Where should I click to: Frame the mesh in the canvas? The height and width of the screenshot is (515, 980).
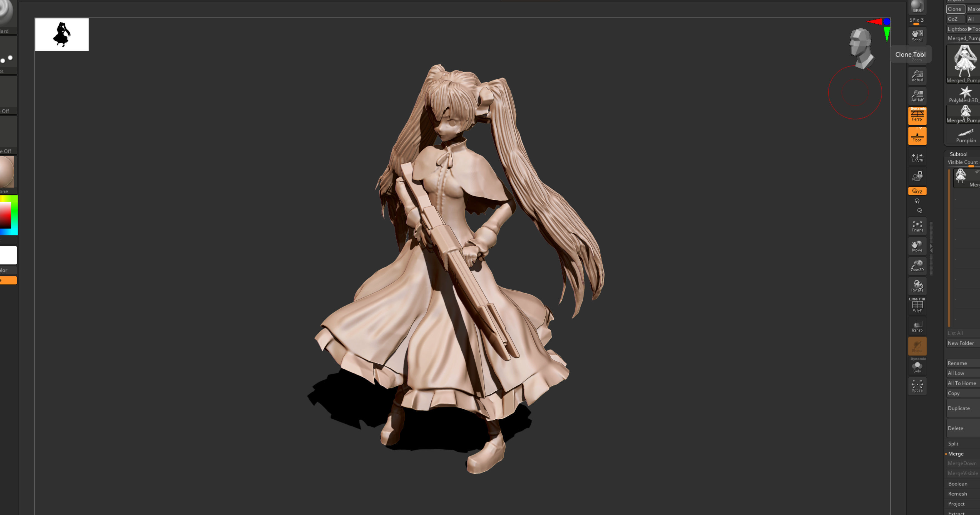tap(917, 226)
